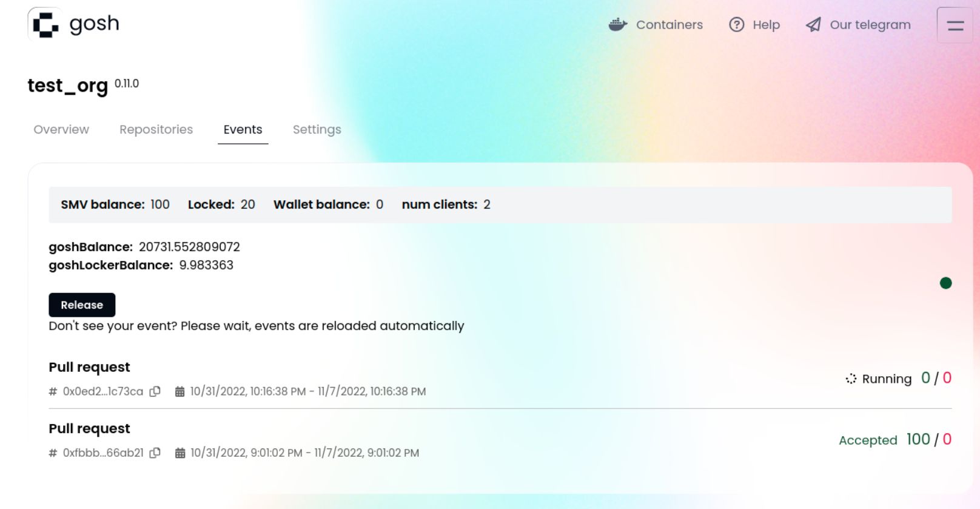Click the Docker whale Containers icon
Viewport: 980px width, 509px height.
pyautogui.click(x=618, y=25)
